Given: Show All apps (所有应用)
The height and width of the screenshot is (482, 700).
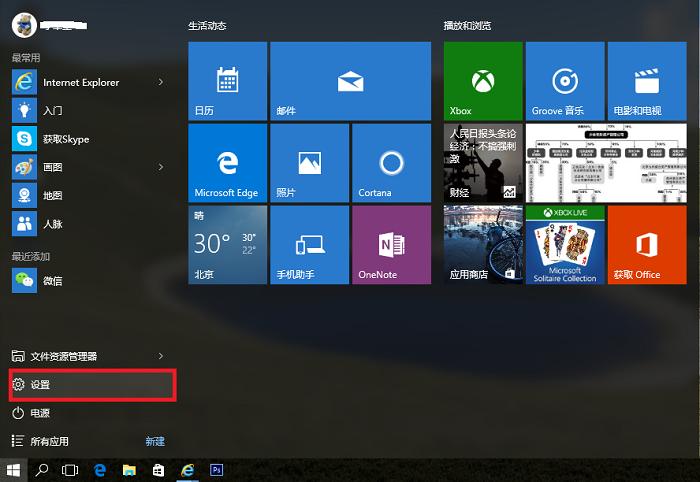Looking at the screenshot, I should 40,441.
